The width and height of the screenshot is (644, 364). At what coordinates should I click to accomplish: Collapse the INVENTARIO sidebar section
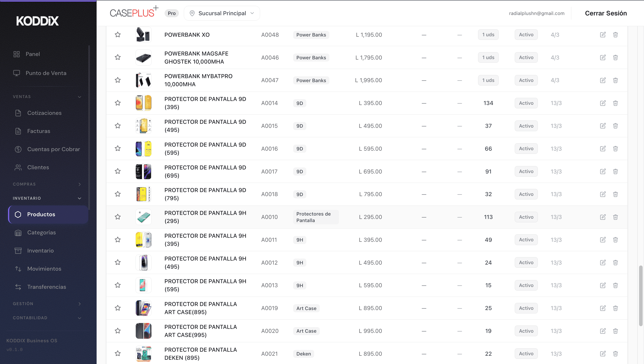coord(47,198)
